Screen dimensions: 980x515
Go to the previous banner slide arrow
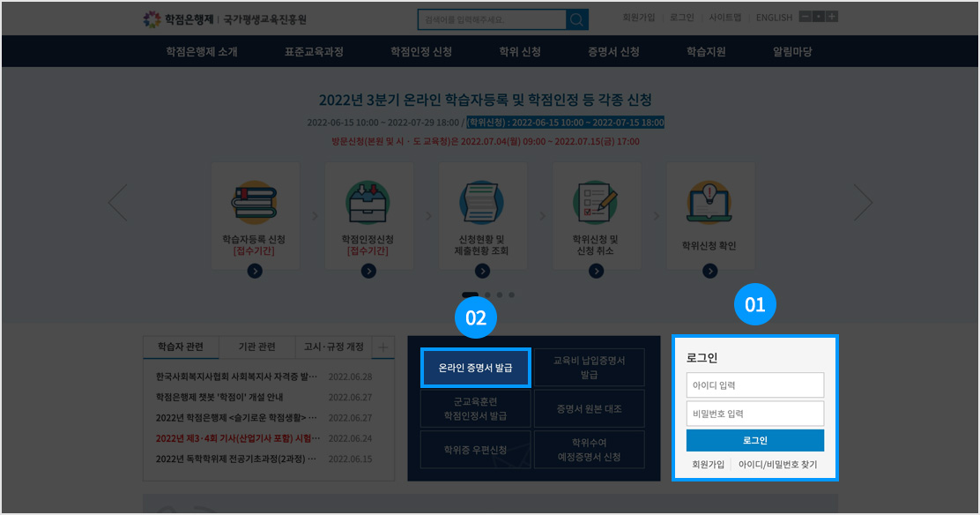(118, 203)
